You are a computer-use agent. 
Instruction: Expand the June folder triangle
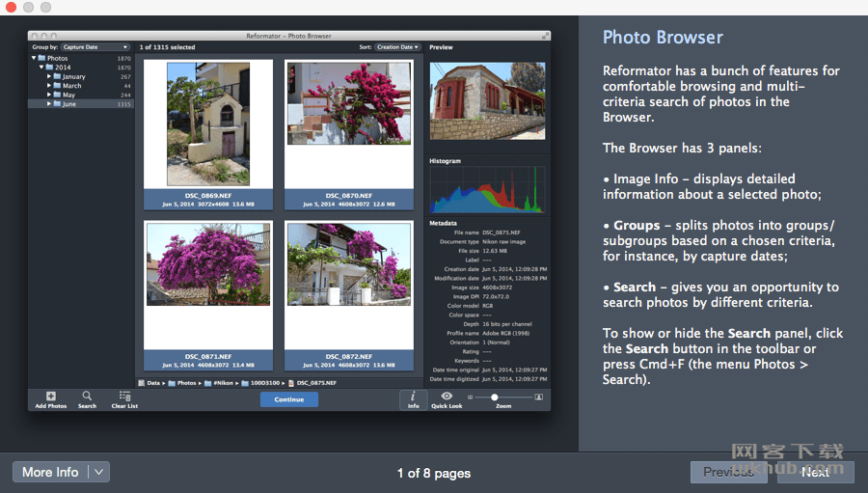(49, 103)
